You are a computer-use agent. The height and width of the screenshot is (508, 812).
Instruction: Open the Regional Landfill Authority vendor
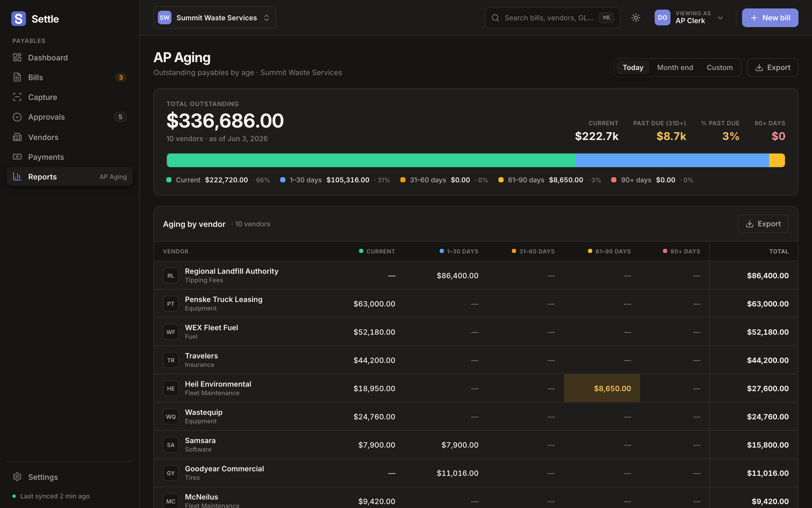click(x=231, y=271)
